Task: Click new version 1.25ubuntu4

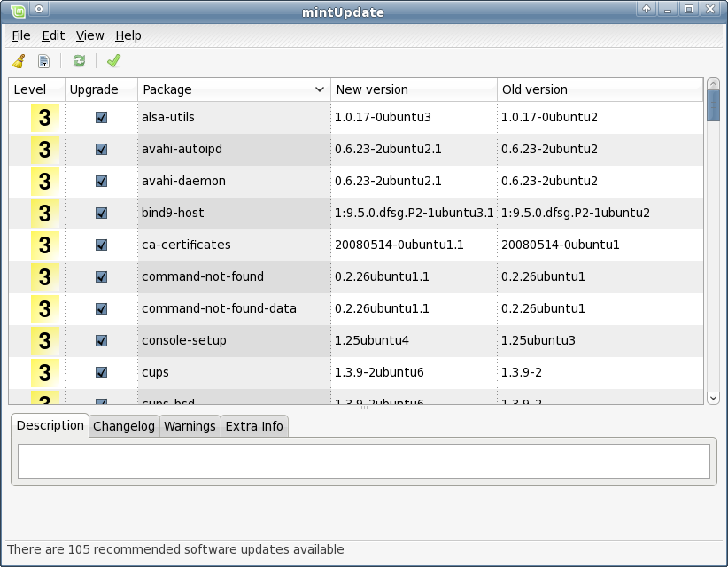Action: click(x=371, y=341)
